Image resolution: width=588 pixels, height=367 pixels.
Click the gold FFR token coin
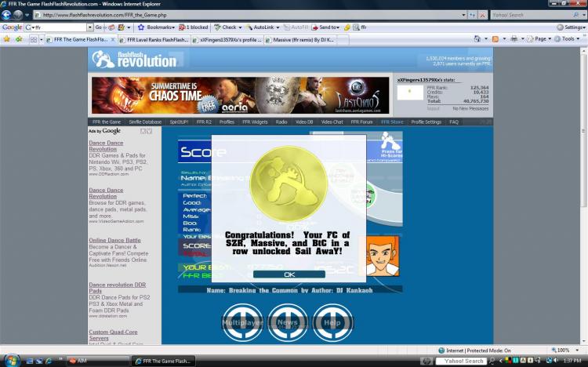pyautogui.click(x=289, y=183)
